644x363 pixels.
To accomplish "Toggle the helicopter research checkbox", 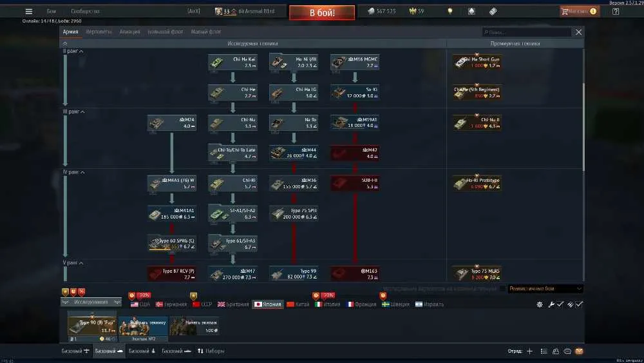I will [503, 289].
